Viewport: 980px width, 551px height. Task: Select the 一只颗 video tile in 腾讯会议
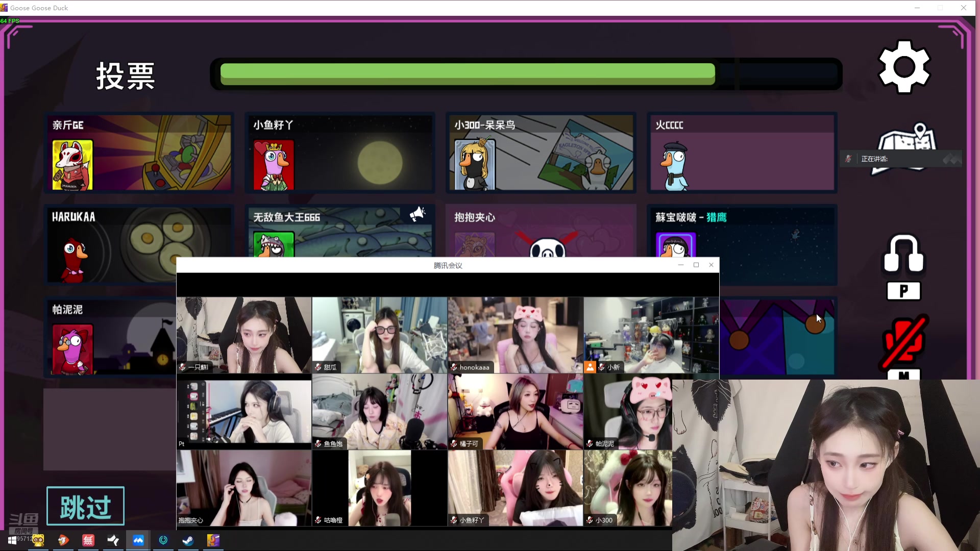pos(244,335)
